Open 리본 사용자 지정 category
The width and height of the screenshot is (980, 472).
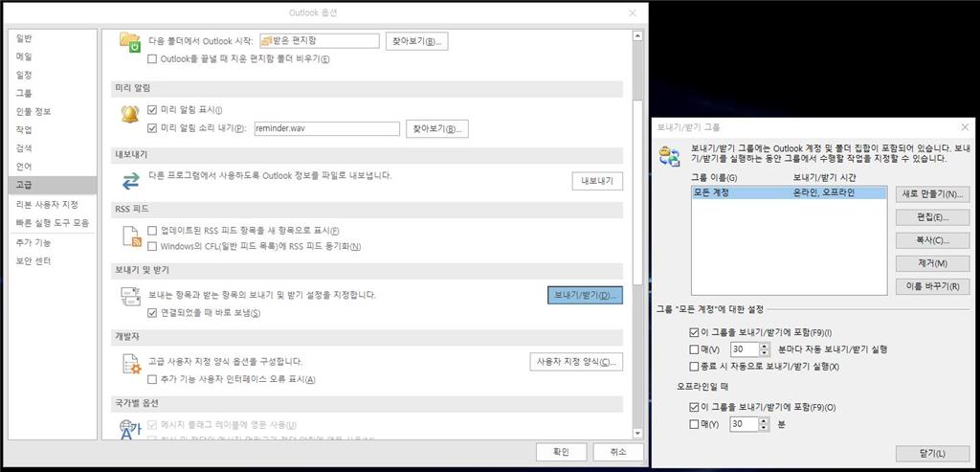(x=53, y=205)
